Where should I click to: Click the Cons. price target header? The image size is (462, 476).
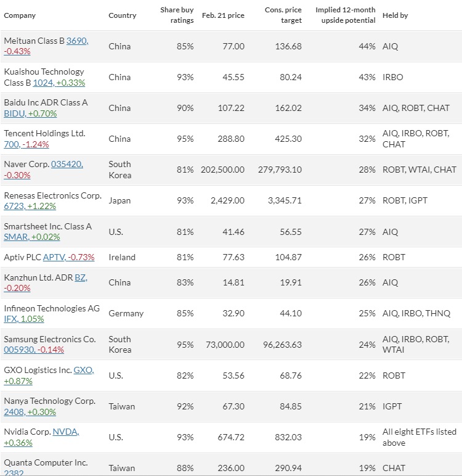click(283, 15)
